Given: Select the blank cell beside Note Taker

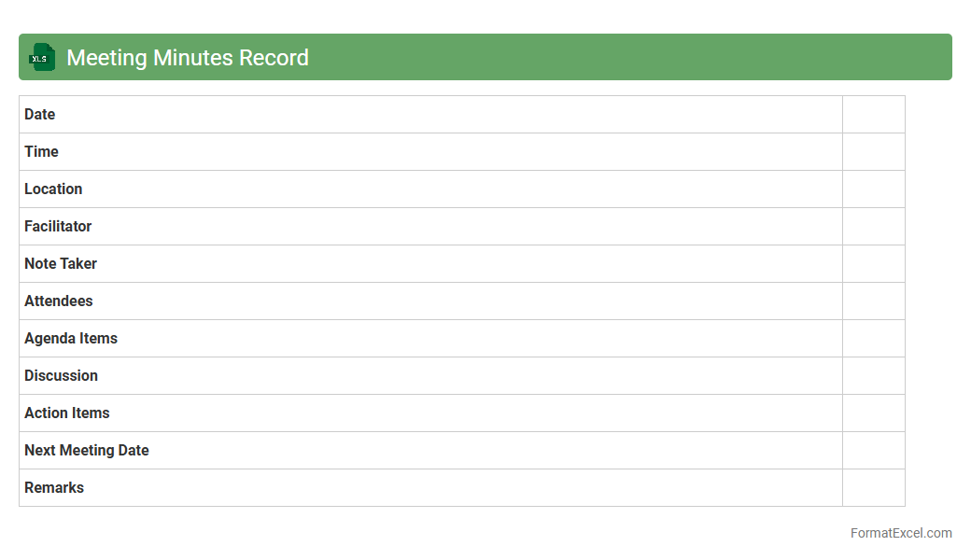Looking at the screenshot, I should pyautogui.click(x=873, y=264).
